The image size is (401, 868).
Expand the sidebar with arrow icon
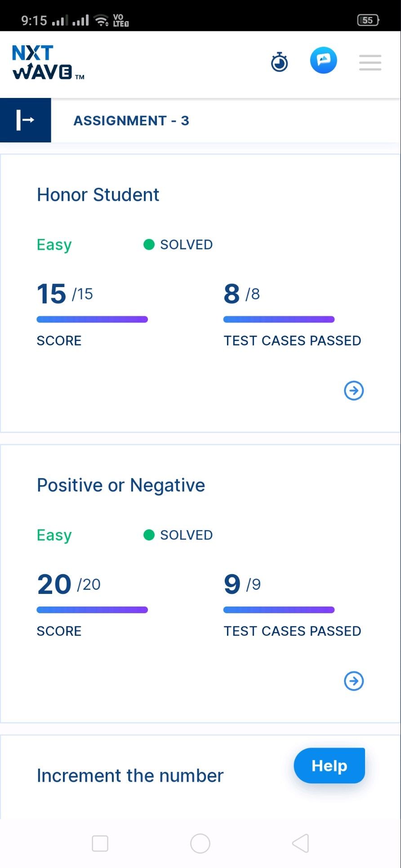coord(26,120)
